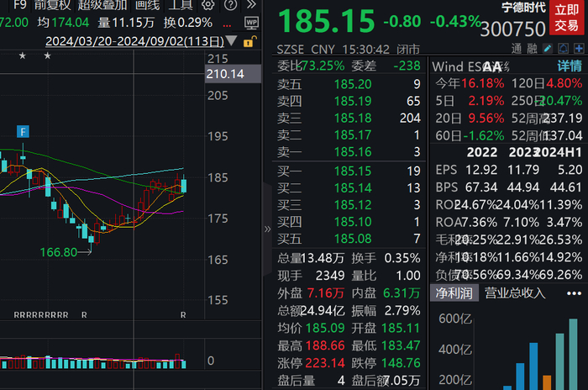588x390 pixels.
Task: Click the 均 174.04 average indicator
Action: click(63, 23)
